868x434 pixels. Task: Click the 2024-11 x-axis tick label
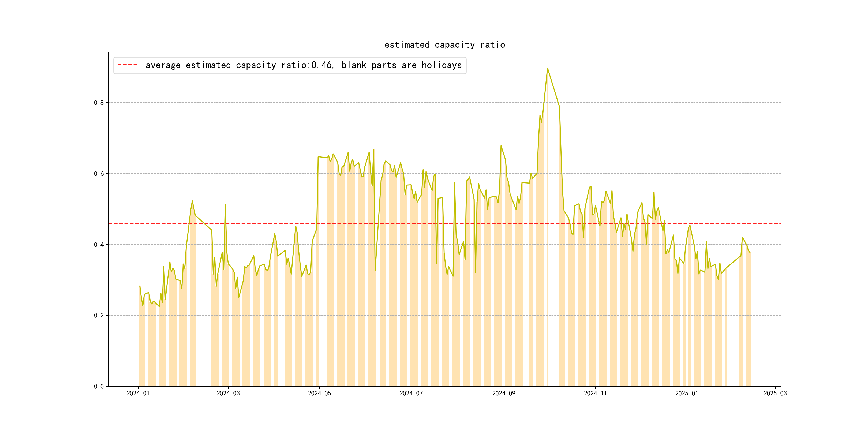(595, 393)
